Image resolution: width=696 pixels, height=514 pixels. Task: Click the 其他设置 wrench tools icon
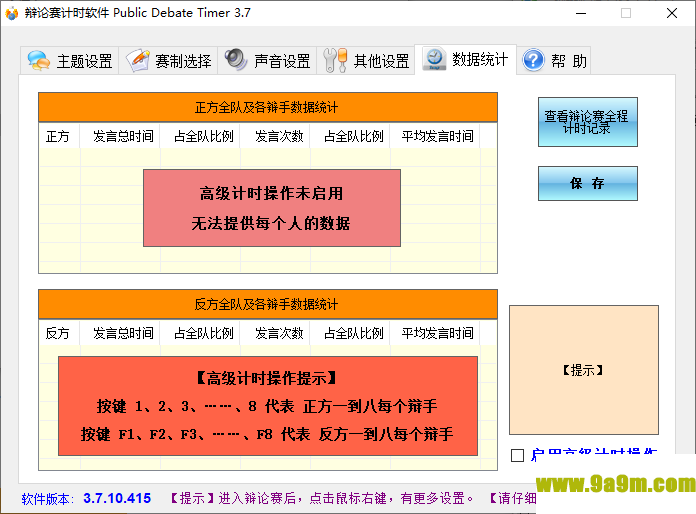click(335, 61)
